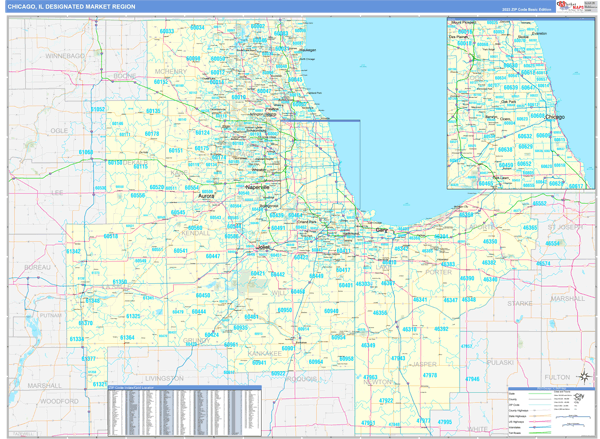Click ZIP code 60950 label
The width and height of the screenshot is (600, 439).
285,310
